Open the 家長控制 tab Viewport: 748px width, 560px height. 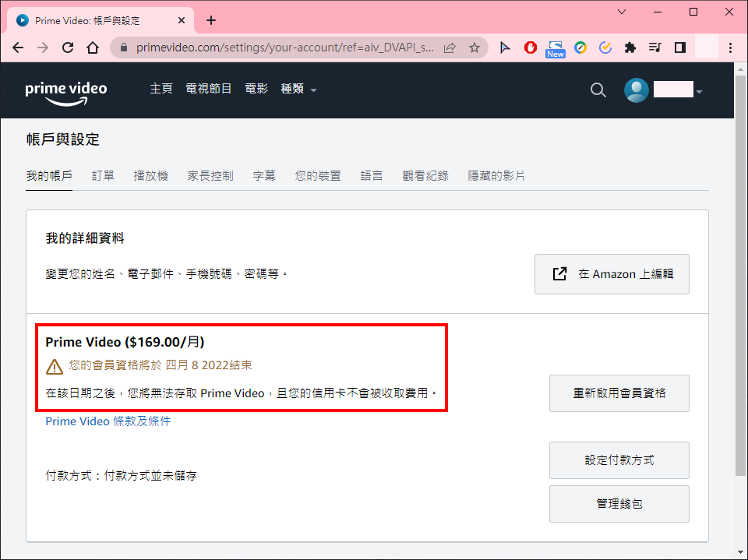point(210,176)
